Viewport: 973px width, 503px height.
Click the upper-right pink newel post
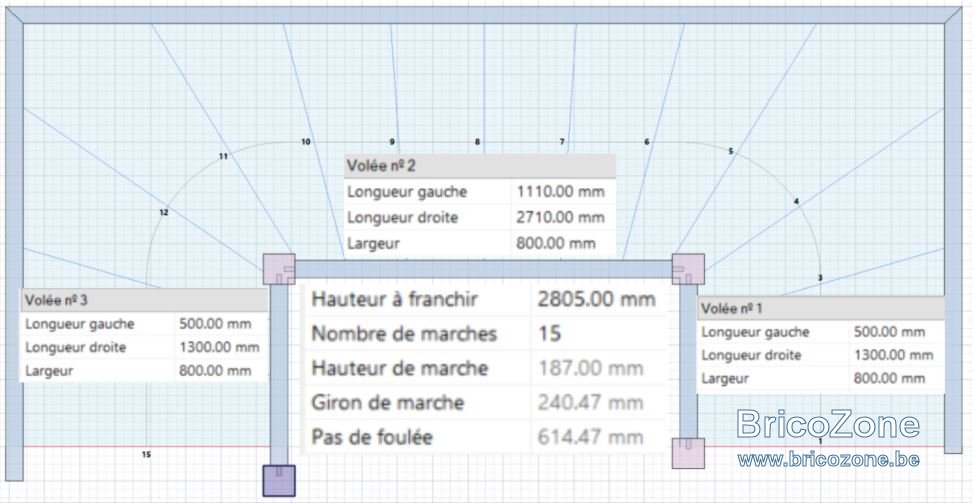[688, 269]
